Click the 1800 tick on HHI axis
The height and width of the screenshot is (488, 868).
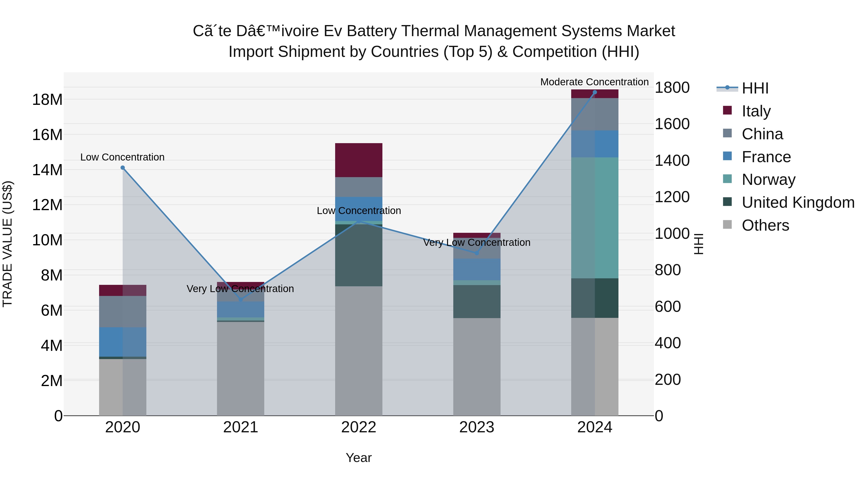pyautogui.click(x=672, y=87)
